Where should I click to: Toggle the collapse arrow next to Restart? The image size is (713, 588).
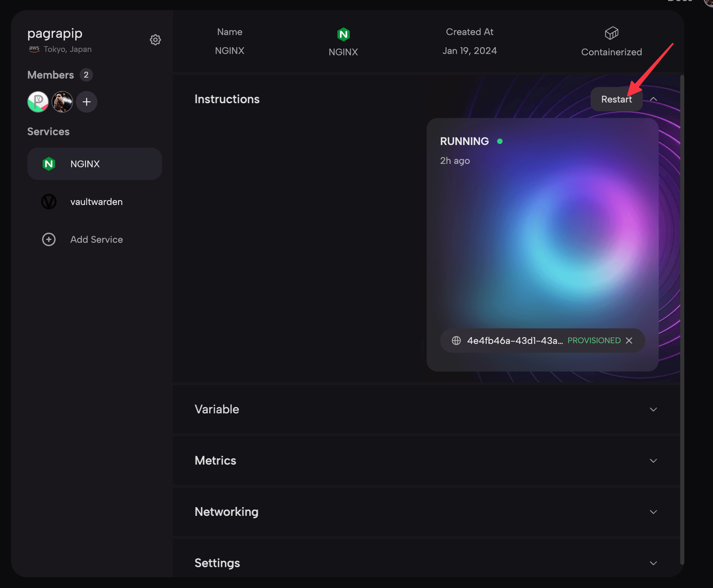point(653,99)
